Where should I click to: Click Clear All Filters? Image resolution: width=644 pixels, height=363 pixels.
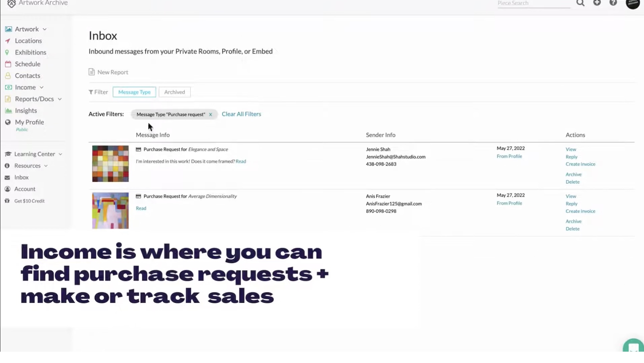pyautogui.click(x=242, y=114)
